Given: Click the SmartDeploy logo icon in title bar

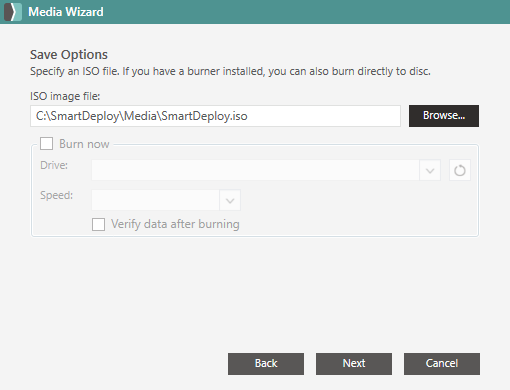Looking at the screenshot, I should [13, 12].
